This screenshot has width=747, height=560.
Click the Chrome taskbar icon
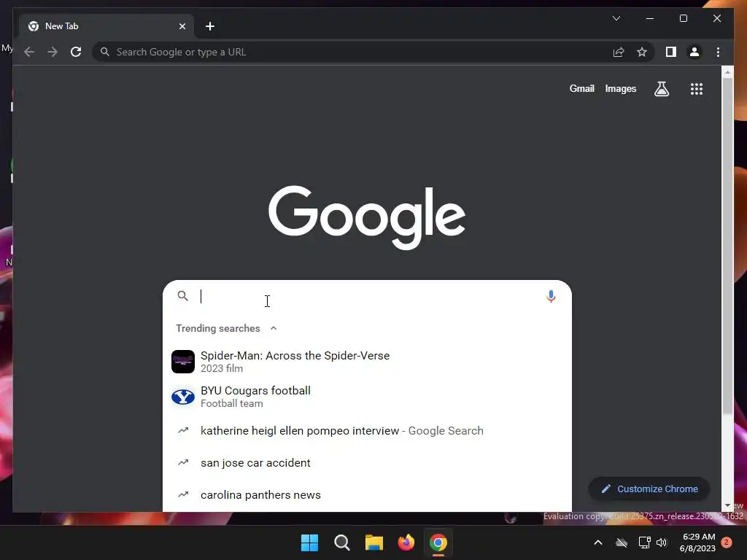pos(438,542)
